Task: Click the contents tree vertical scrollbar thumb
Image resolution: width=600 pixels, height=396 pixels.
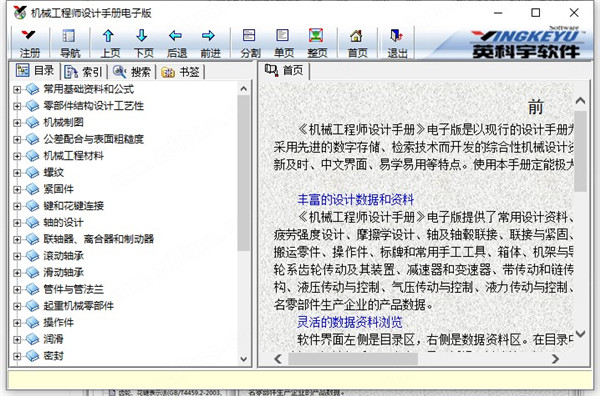Action: click(244, 173)
